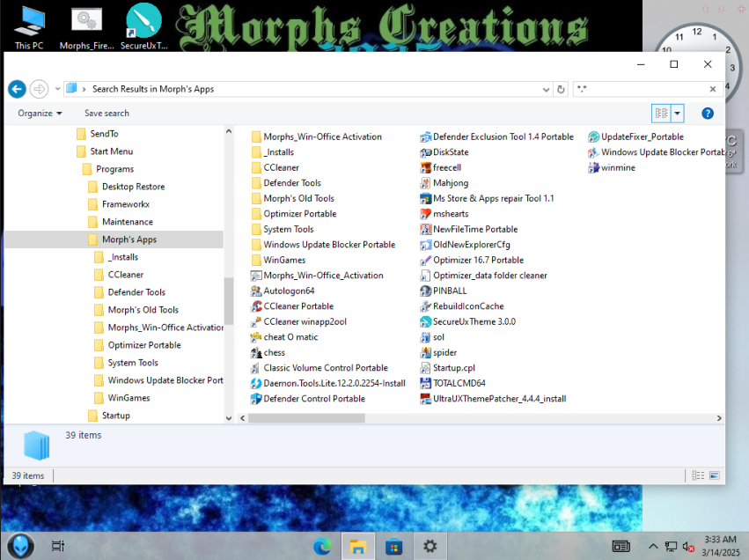
Task: Click the Optimizer 16.7 Portable icon
Action: pyautogui.click(x=425, y=261)
